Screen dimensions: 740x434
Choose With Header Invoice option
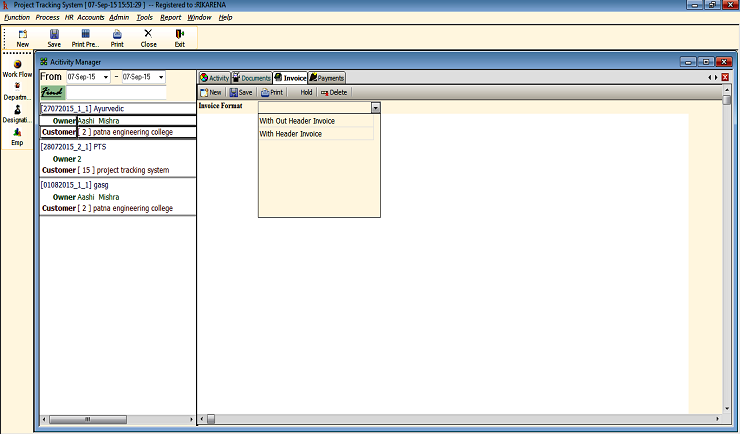(x=291, y=133)
